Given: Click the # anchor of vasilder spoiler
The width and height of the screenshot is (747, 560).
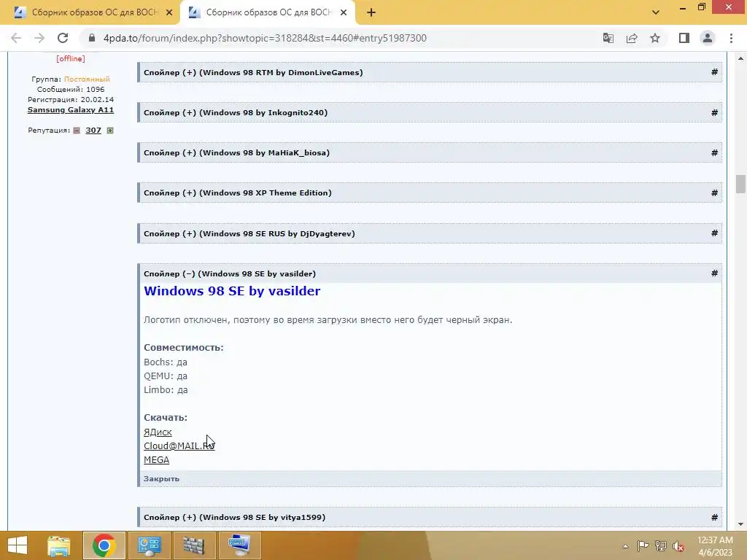Looking at the screenshot, I should [x=714, y=273].
